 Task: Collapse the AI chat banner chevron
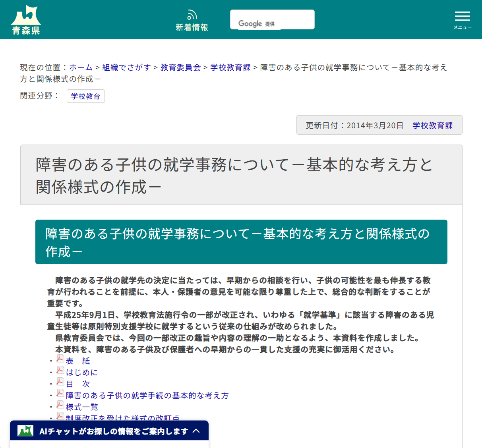point(196,431)
